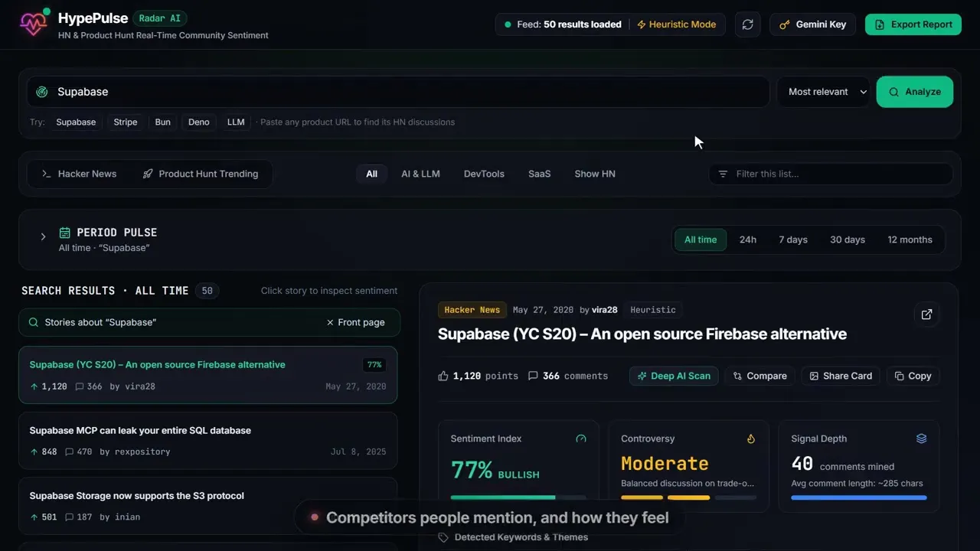The image size is (980, 551).
Task: Open the Most relevant sort dropdown
Action: pos(824,92)
